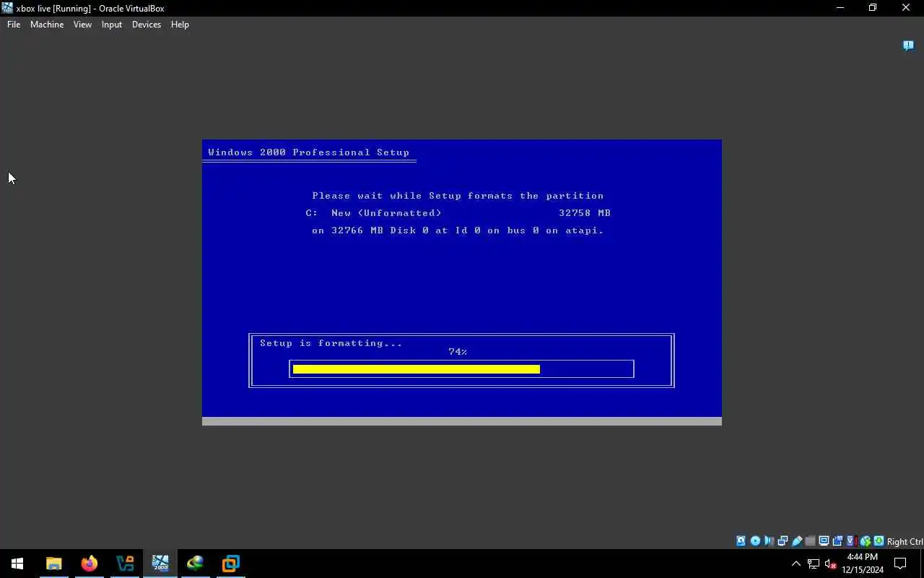Viewport: 924px width, 578px height.
Task: Click the network adapters indicator icon
Action: (x=783, y=541)
